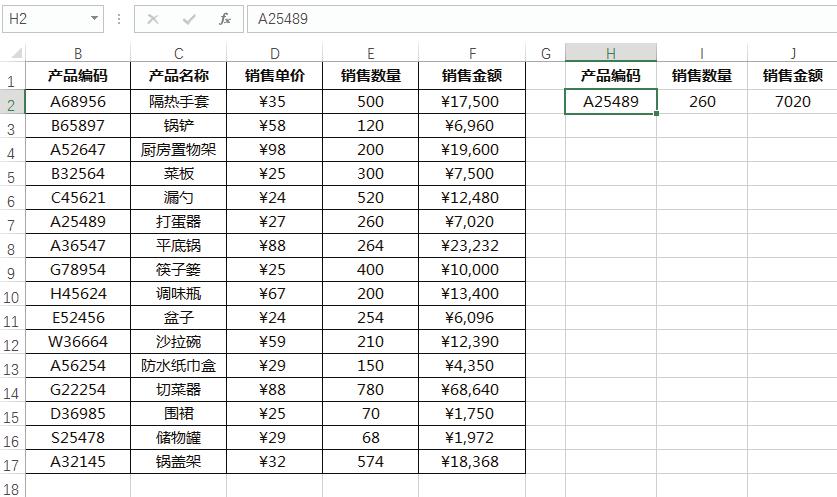Click cell B65897
Screen dimensions: 837x497
click(x=78, y=125)
